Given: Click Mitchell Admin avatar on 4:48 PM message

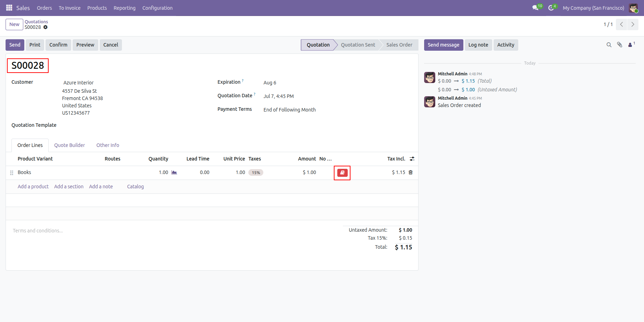Looking at the screenshot, I should [x=430, y=77].
